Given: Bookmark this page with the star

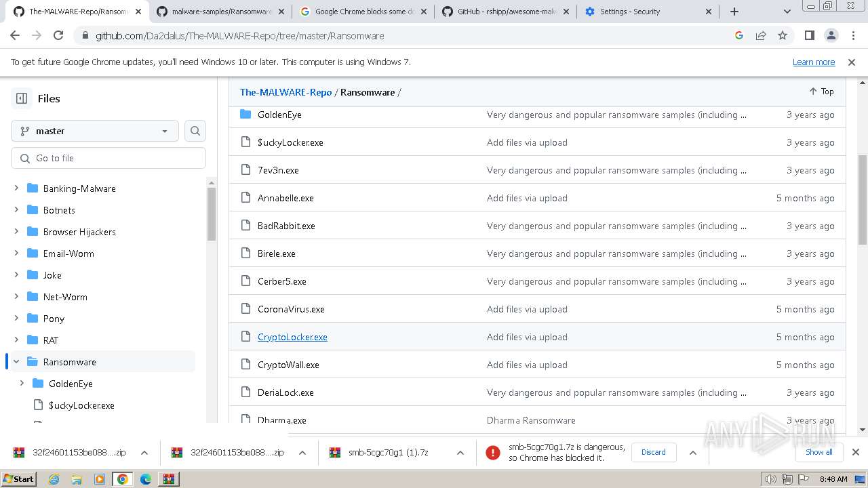Looking at the screenshot, I should [x=783, y=35].
